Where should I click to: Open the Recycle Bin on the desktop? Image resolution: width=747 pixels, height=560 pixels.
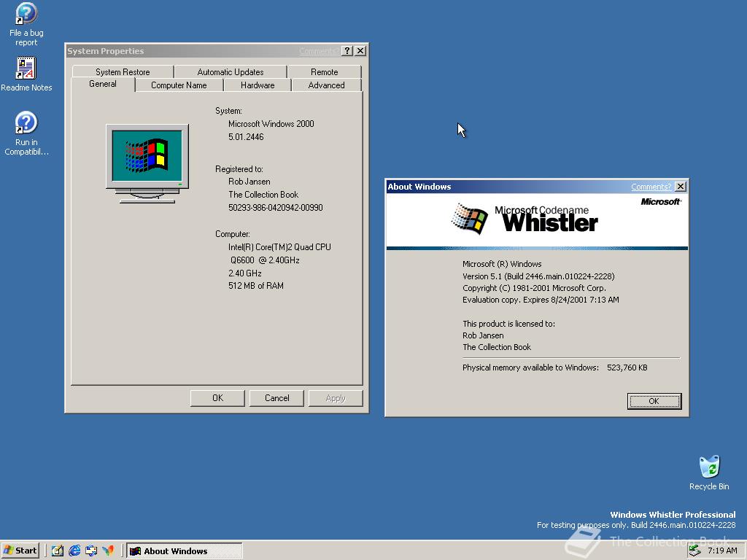coord(709,472)
